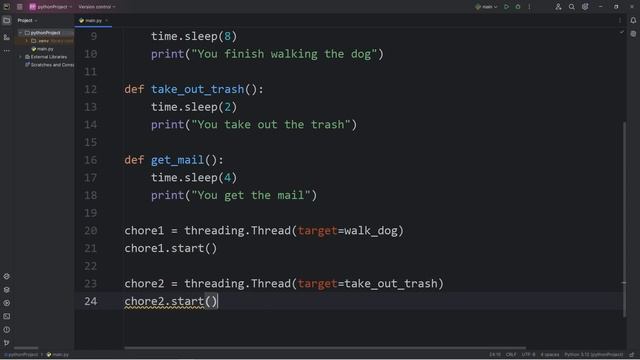Open the Terminal tool window icon
Viewport: 640px width, 360px height.
[x=7, y=316]
